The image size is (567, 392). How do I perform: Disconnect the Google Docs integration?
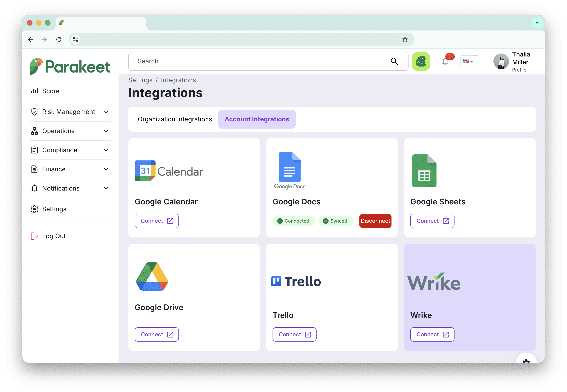[x=375, y=221]
